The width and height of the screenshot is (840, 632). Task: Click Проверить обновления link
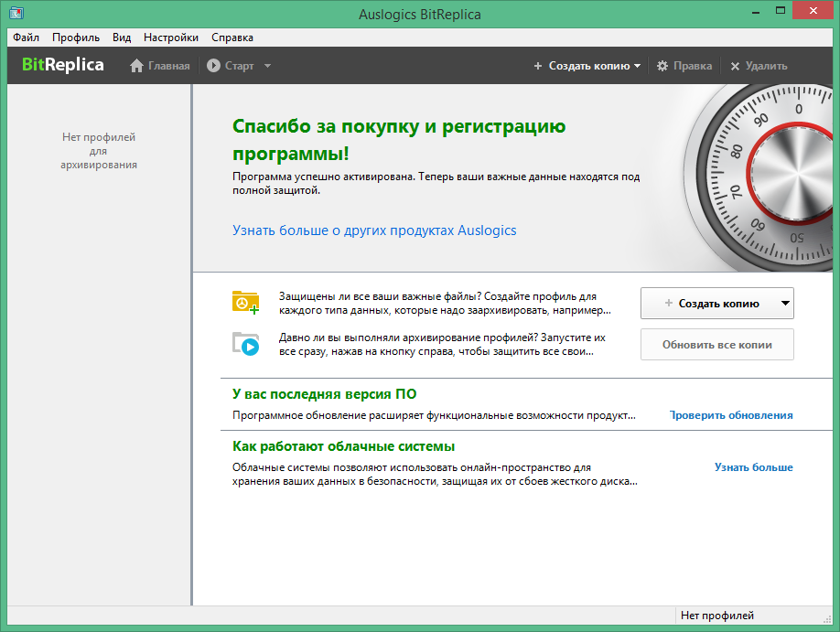[x=731, y=415]
